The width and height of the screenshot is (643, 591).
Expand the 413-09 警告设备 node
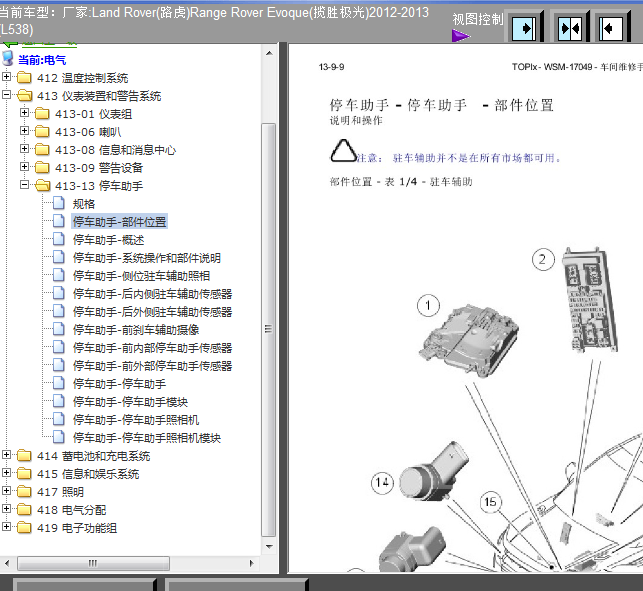[x=24, y=167]
